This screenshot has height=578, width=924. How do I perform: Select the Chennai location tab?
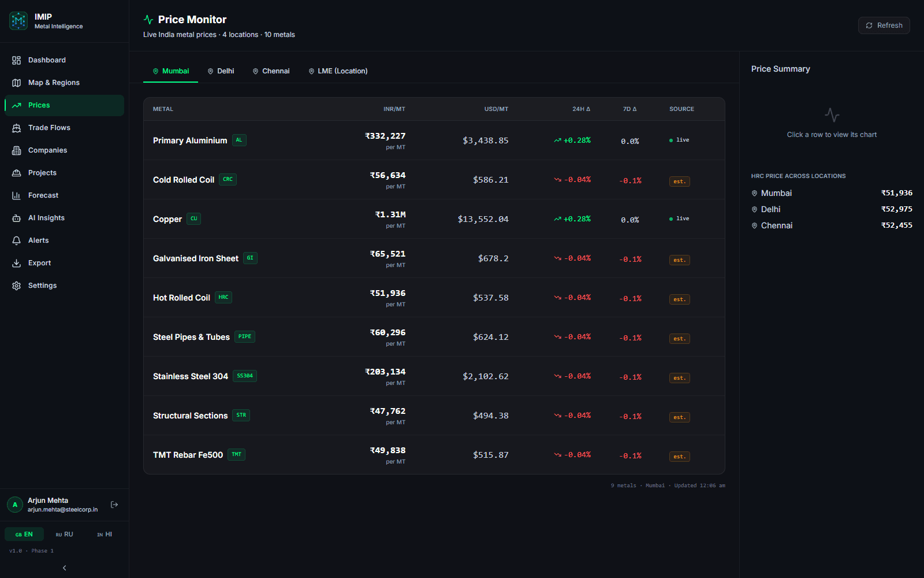pyautogui.click(x=271, y=71)
